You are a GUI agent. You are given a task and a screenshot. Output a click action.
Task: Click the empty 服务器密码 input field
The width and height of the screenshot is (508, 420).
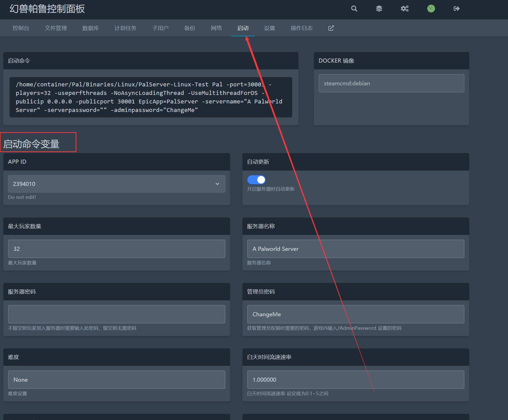click(x=116, y=314)
